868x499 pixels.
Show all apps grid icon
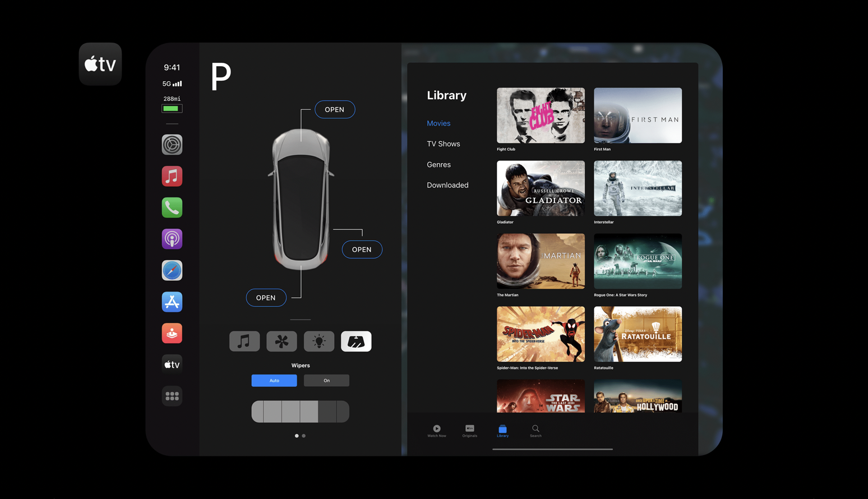point(172,396)
